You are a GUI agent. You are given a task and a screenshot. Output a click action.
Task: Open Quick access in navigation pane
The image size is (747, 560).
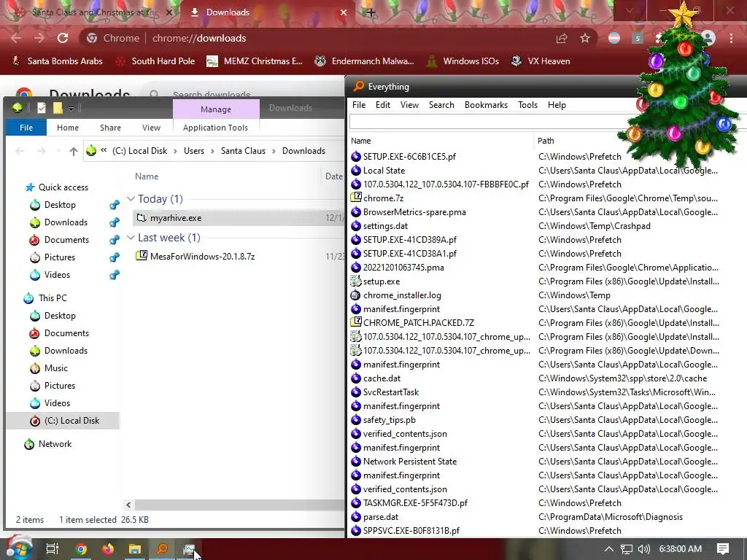click(63, 187)
